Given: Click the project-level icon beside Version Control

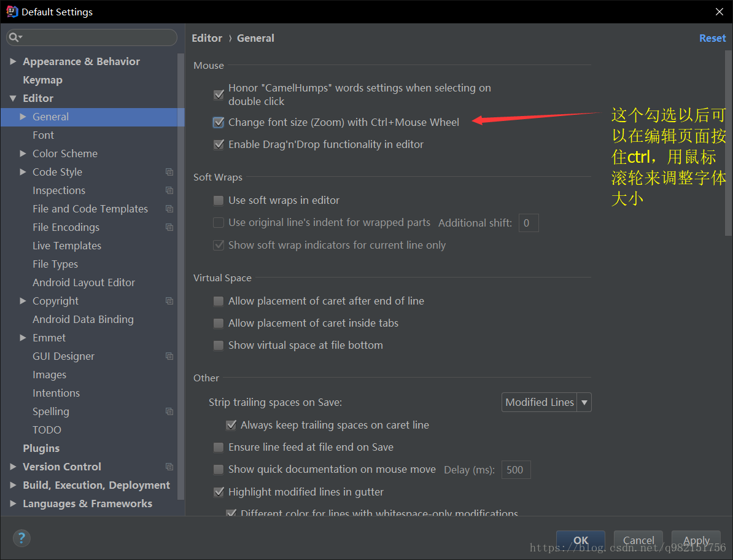Looking at the screenshot, I should (x=169, y=467).
